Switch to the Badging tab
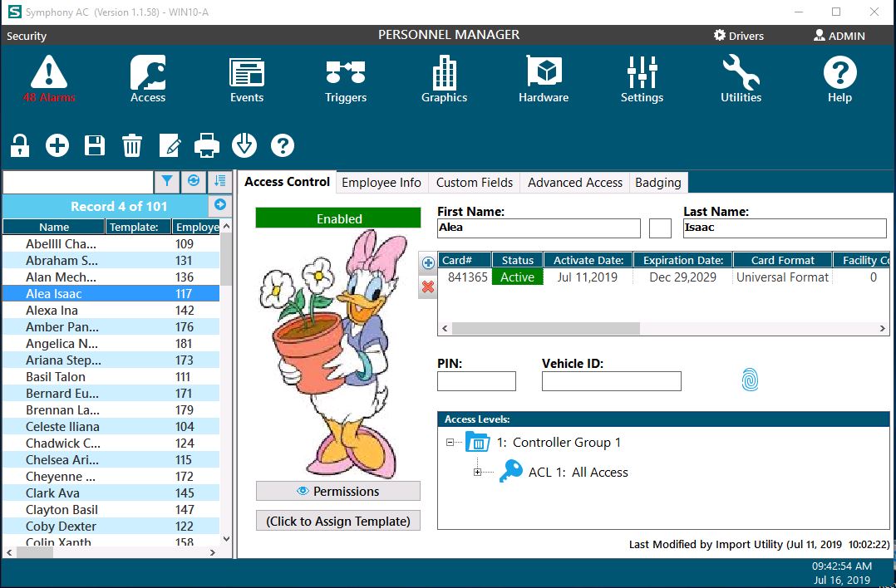 (x=658, y=183)
